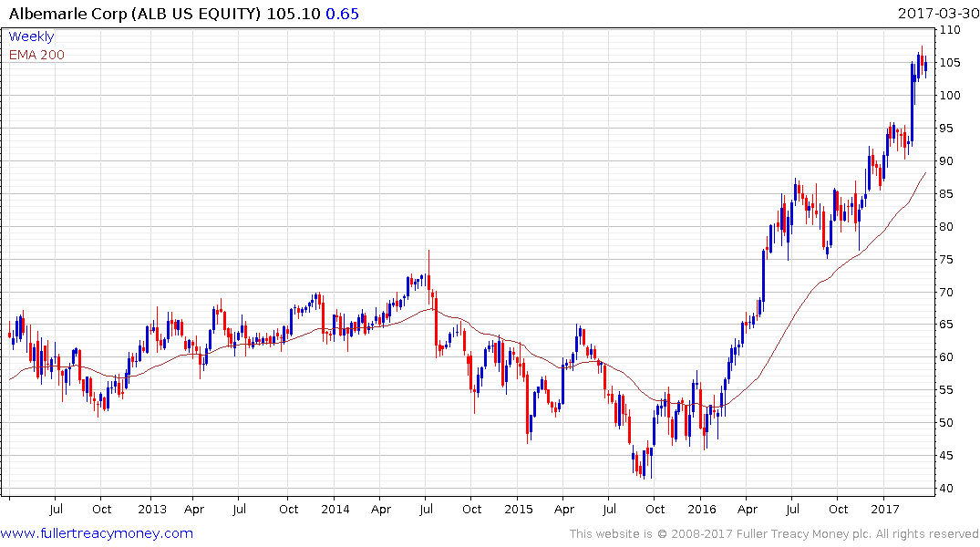Select the price change value 0.65

tap(343, 14)
